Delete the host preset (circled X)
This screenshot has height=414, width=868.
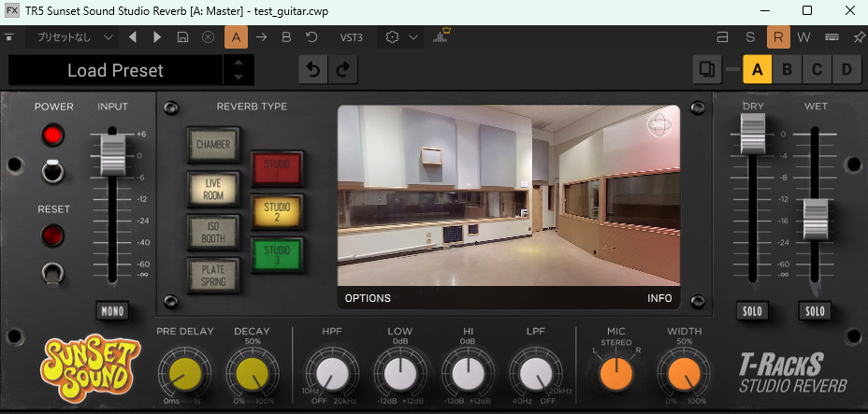[209, 37]
